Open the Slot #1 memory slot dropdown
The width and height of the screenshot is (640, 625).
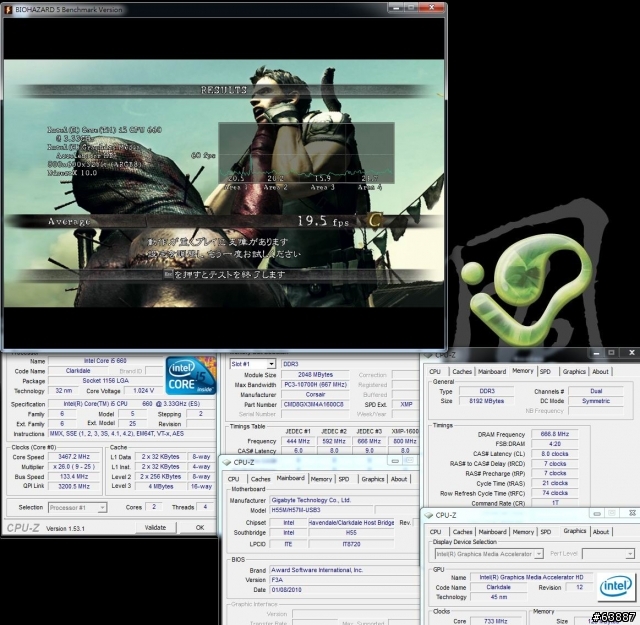[271, 364]
